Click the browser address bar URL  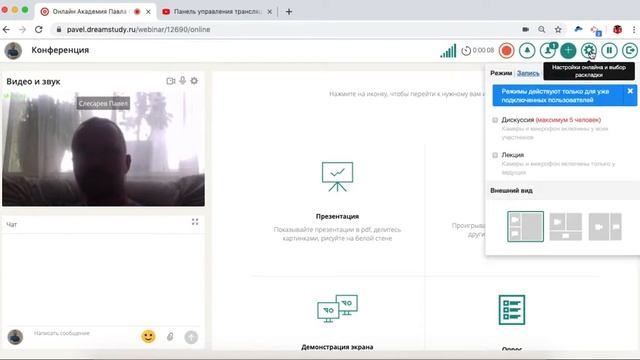pyautogui.click(x=139, y=29)
